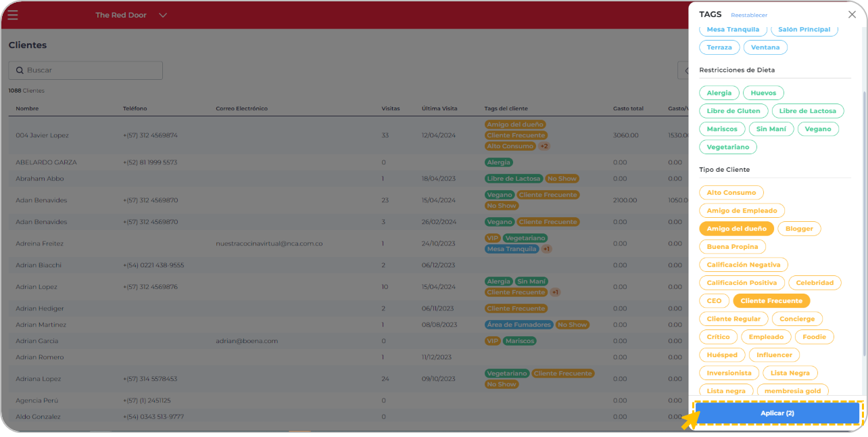This screenshot has width=868, height=437.
Task: Select the Foodie tag
Action: (815, 337)
